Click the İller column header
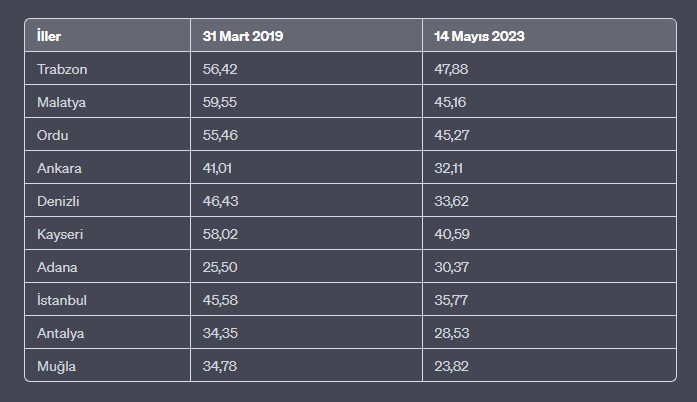This screenshot has height=402, width=697. point(49,36)
